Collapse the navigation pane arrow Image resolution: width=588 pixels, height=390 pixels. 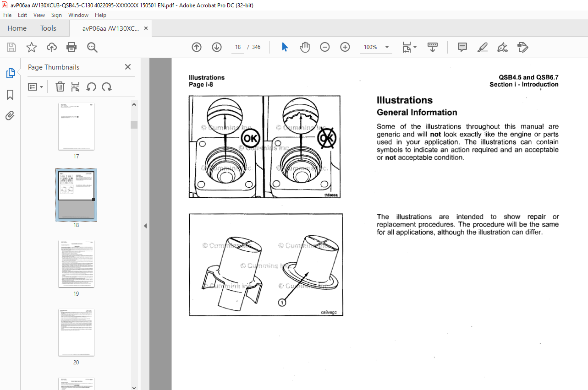click(x=145, y=226)
